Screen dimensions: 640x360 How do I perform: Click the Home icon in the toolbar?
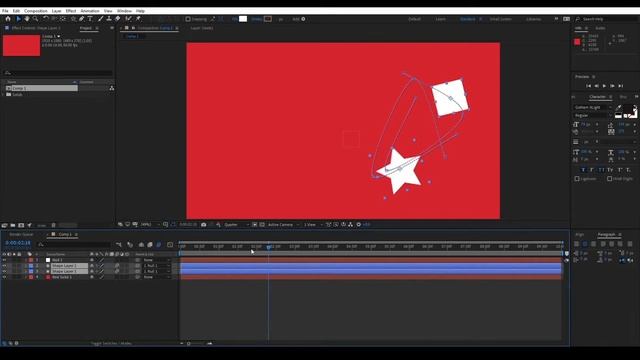8,19
